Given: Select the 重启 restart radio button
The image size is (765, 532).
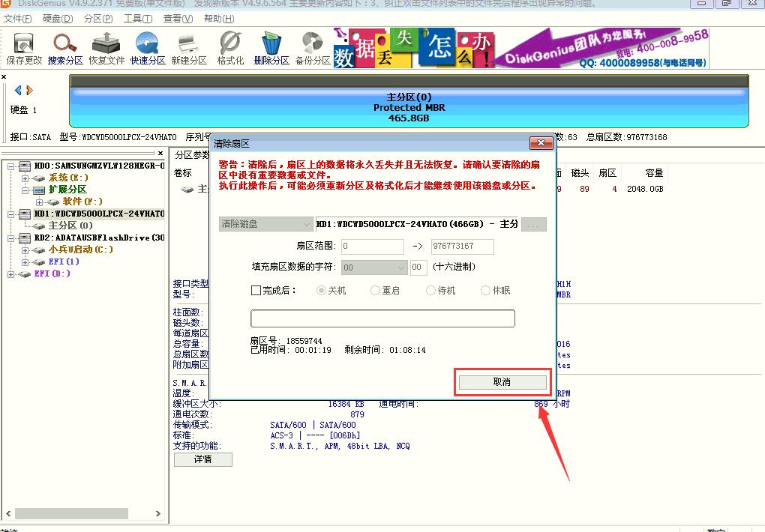Looking at the screenshot, I should (377, 291).
